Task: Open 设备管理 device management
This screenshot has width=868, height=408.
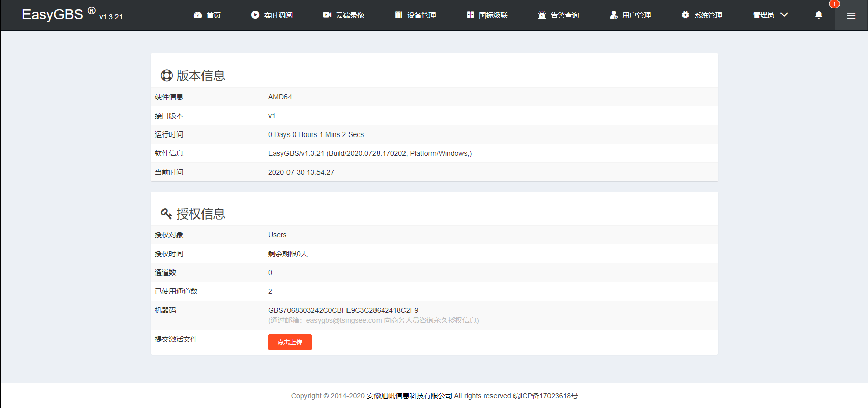Action: [x=415, y=15]
